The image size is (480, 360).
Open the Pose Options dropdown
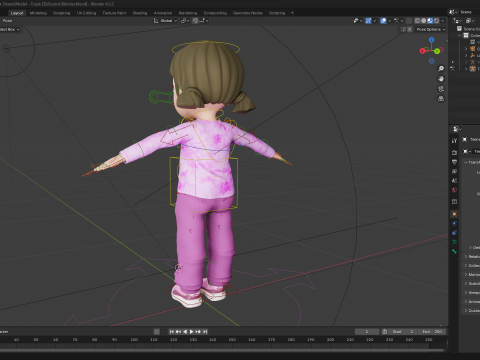431,29
